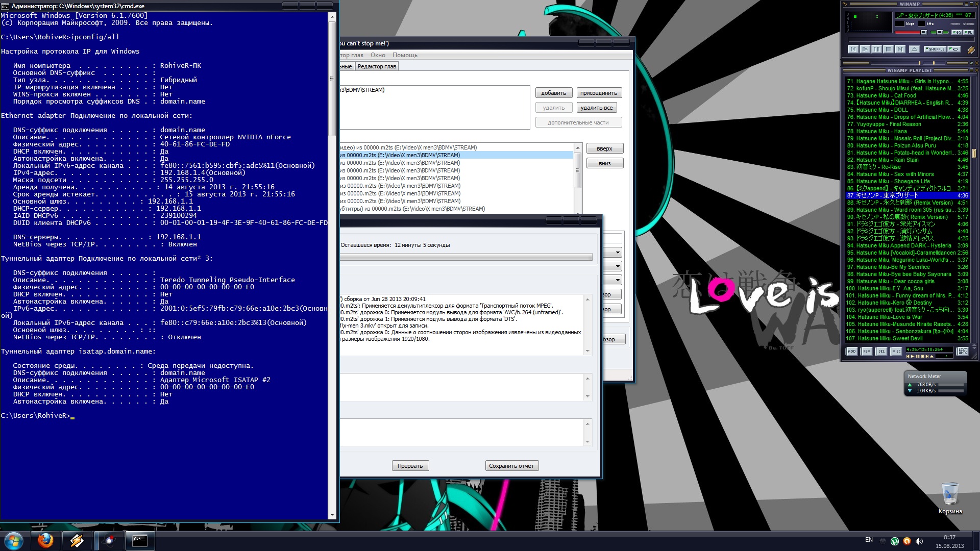Screen dimensions: 980x551
Task: Open the ADD menu in Winamp playlist
Action: tap(851, 351)
